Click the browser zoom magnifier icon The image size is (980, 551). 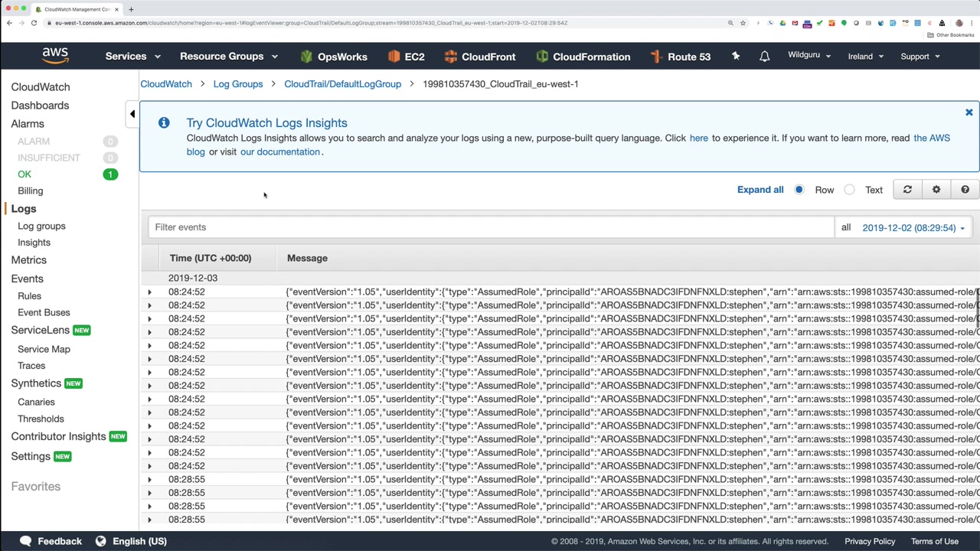730,23
